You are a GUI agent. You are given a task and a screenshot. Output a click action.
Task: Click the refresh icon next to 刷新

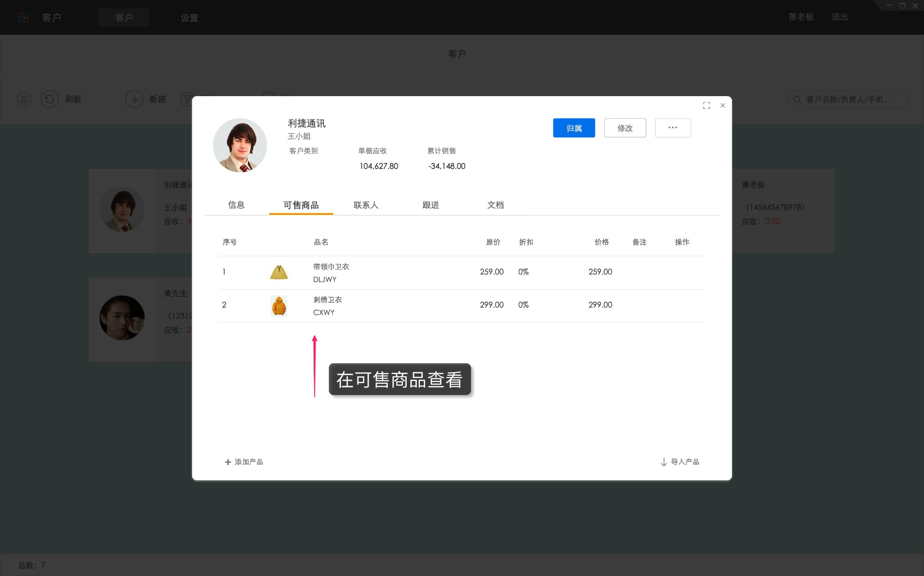pyautogui.click(x=49, y=99)
